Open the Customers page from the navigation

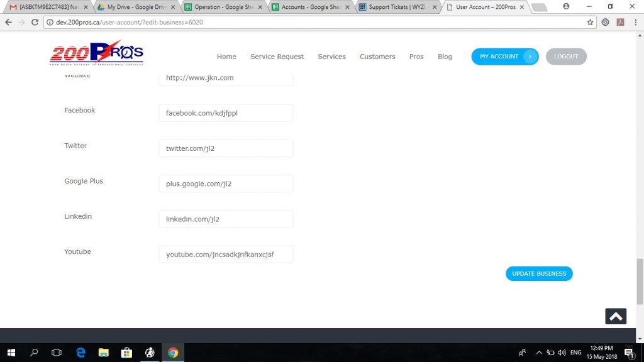pyautogui.click(x=377, y=57)
